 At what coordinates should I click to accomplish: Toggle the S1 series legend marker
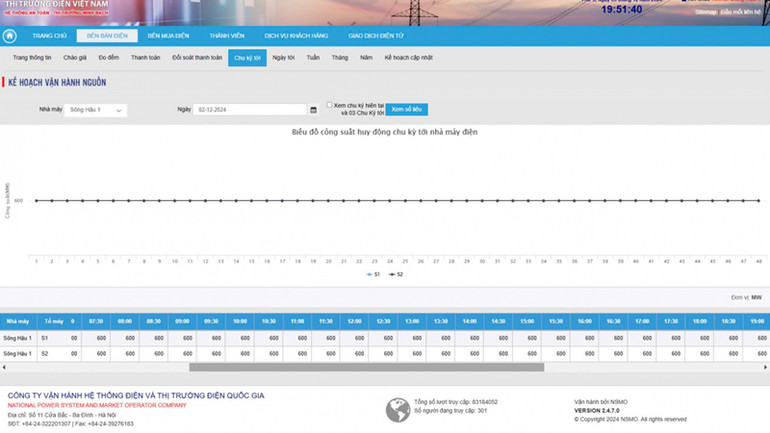370,273
